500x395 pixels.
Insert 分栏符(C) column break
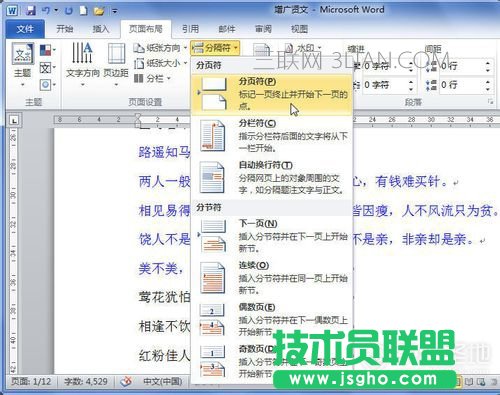coord(272,136)
